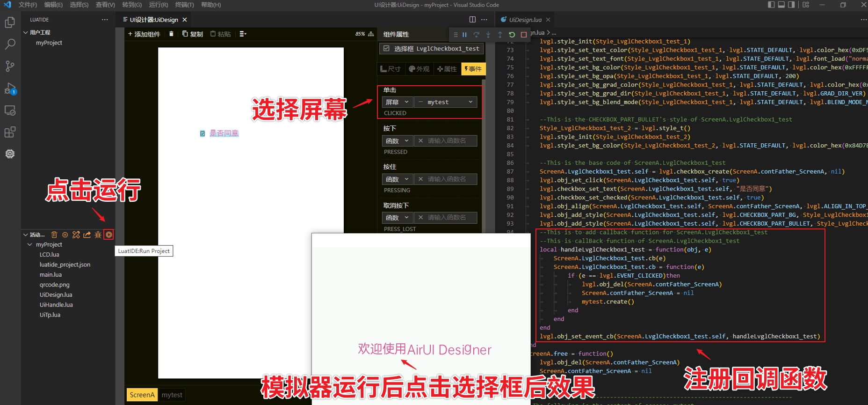Switch to the mytest screen tab

pyautogui.click(x=172, y=395)
